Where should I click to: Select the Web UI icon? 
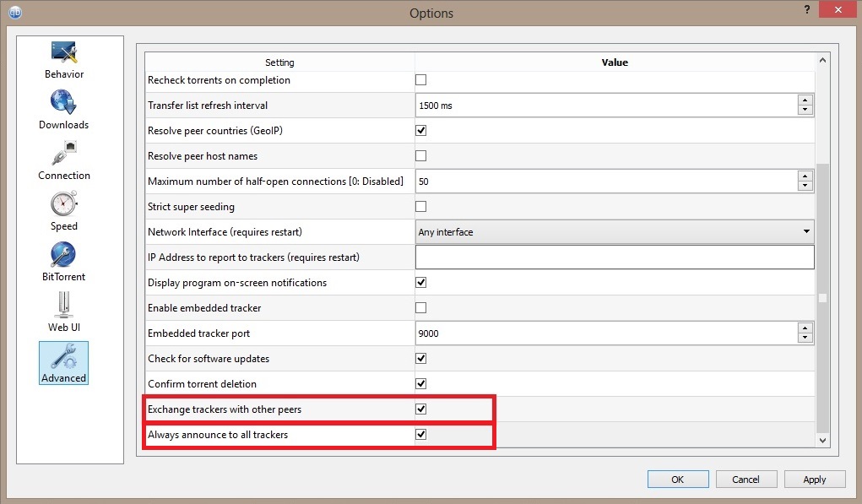pos(64,306)
